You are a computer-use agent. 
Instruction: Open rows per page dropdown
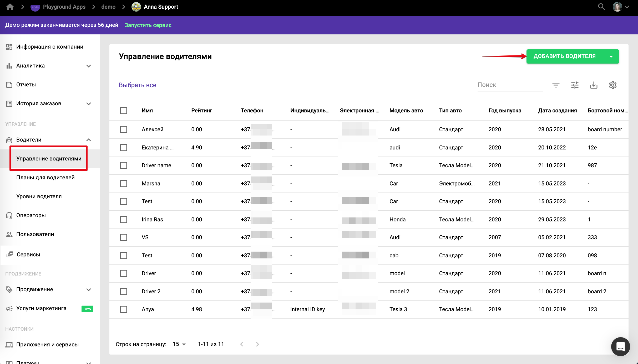179,344
